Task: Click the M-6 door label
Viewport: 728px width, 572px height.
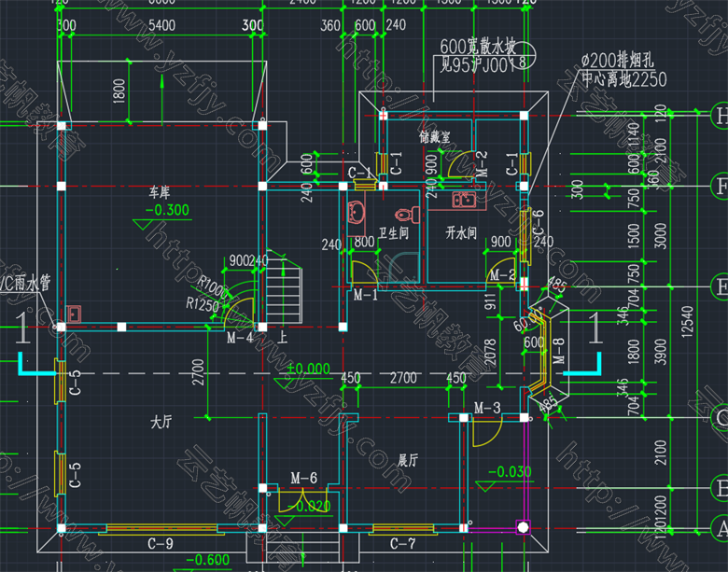Action: coord(304,478)
